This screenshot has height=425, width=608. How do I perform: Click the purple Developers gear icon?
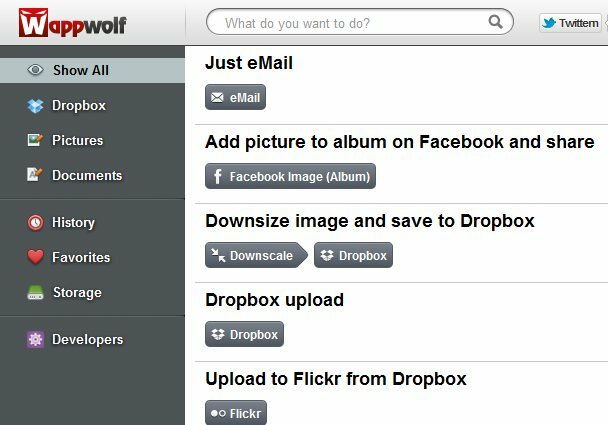[35, 339]
